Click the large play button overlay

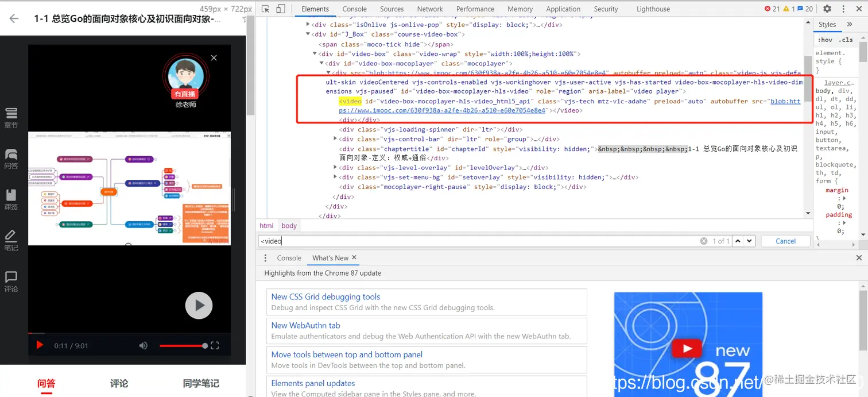[199, 305]
